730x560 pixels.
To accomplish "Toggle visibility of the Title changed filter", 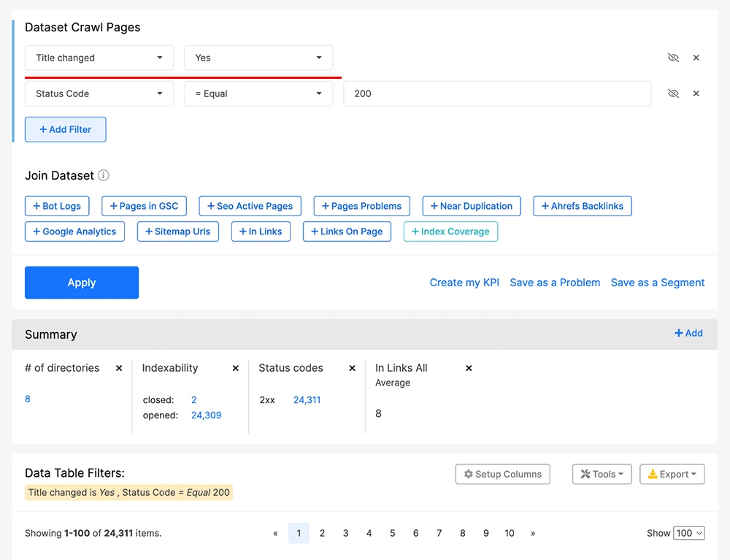I will (x=673, y=58).
